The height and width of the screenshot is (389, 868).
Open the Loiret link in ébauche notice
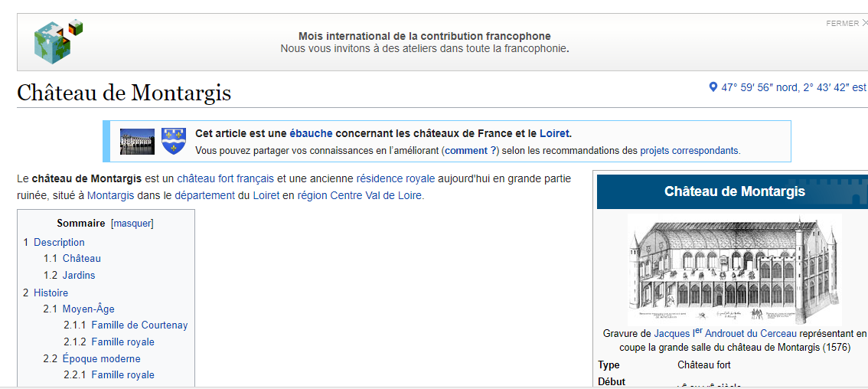tap(554, 133)
